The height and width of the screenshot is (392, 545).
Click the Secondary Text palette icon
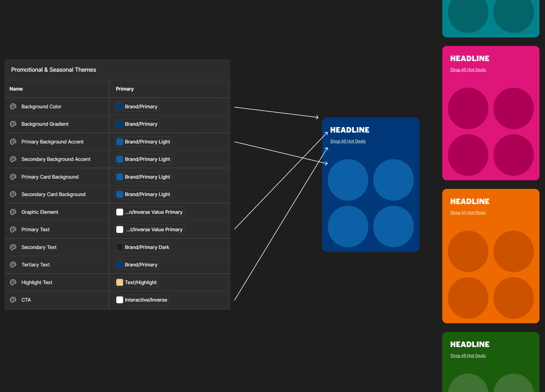click(13, 247)
